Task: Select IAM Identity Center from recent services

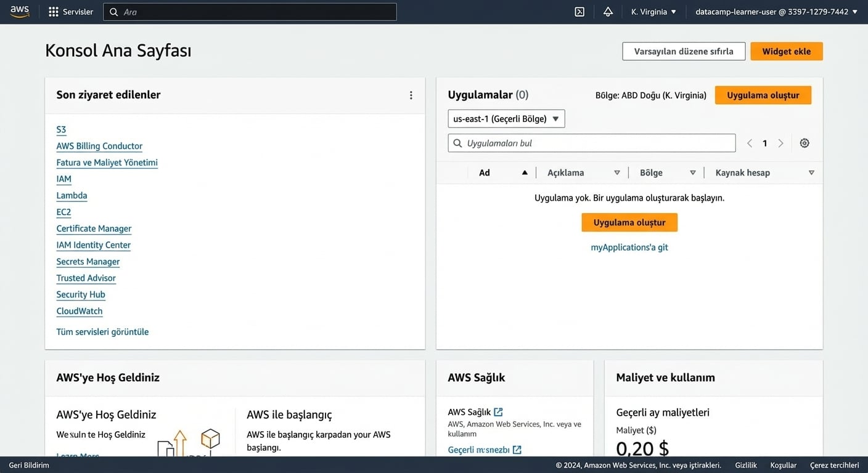Action: 93,245
